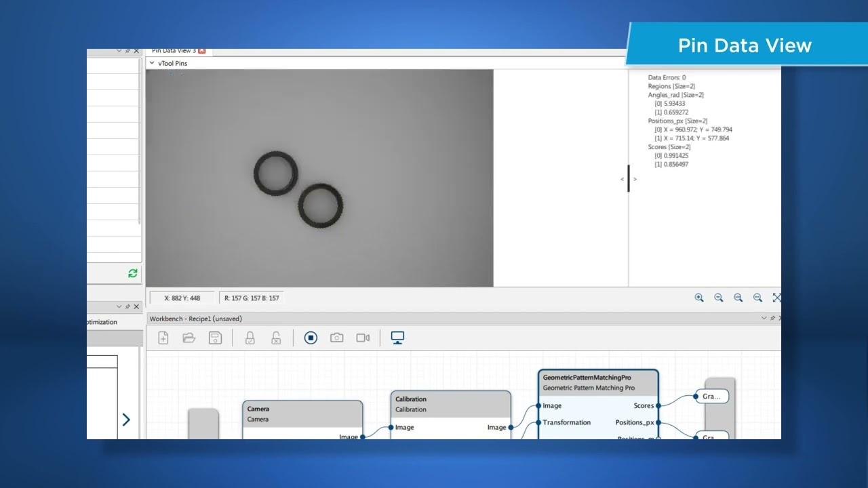Save the recipe with the floppy icon
Screen dimensions: 868x488
coord(215,338)
